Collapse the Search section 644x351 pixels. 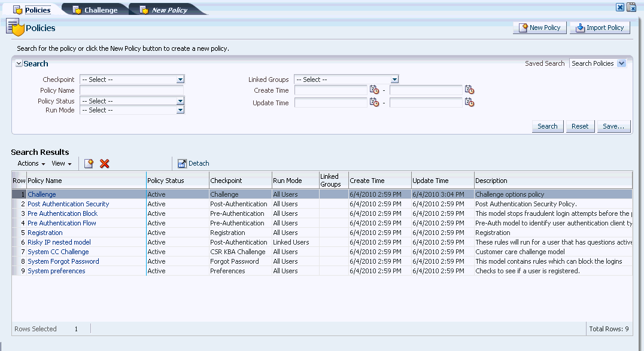[x=19, y=63]
